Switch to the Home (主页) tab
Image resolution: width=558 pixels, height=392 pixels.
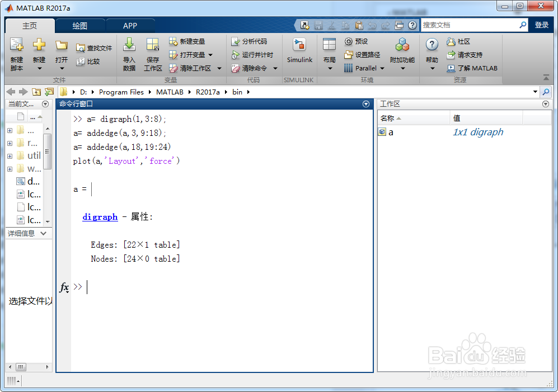(30, 26)
